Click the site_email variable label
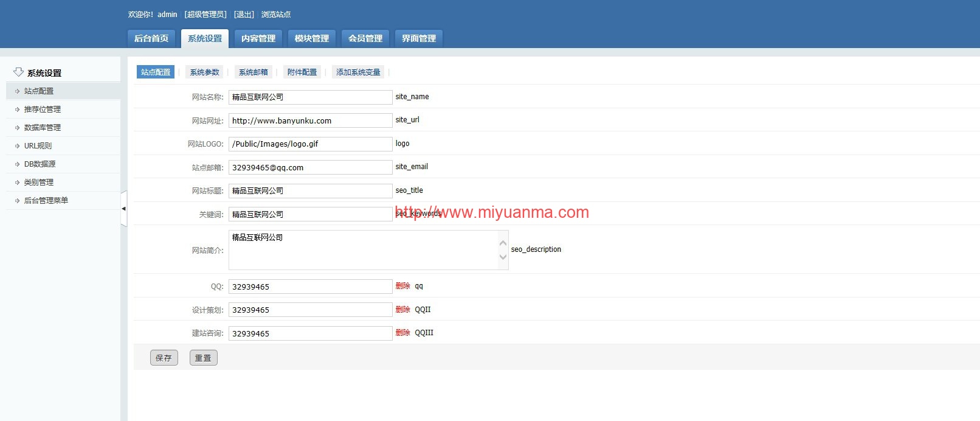Image resolution: width=980 pixels, height=421 pixels. coord(412,167)
